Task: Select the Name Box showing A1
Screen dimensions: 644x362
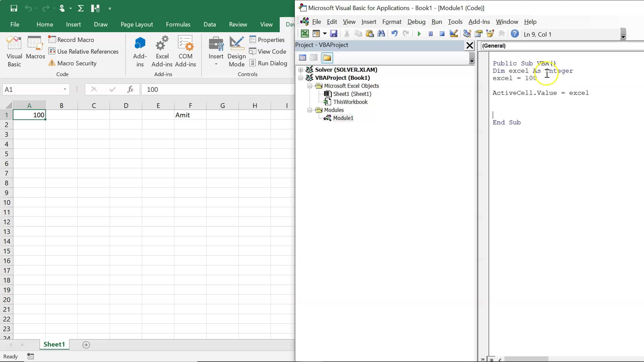Action: tap(33, 89)
